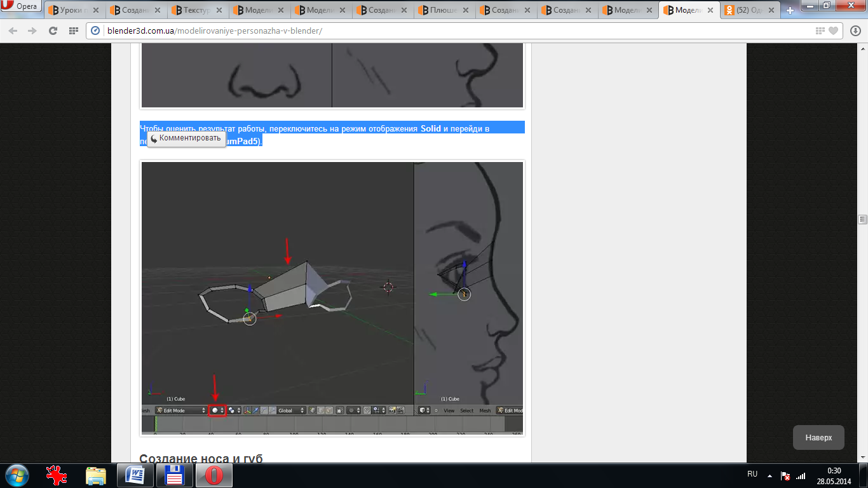Close the 'Уроки' tab
The height and width of the screenshot is (488, 868).
pos(96,10)
